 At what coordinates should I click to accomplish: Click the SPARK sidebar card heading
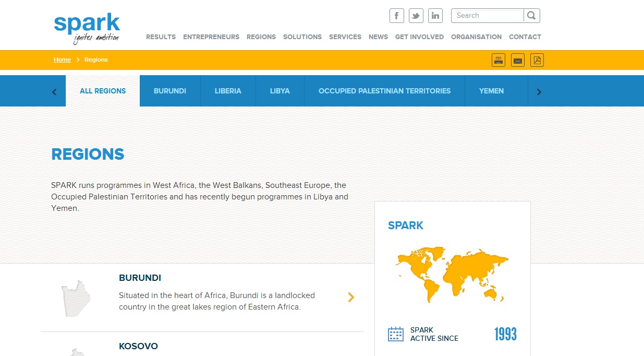(406, 226)
